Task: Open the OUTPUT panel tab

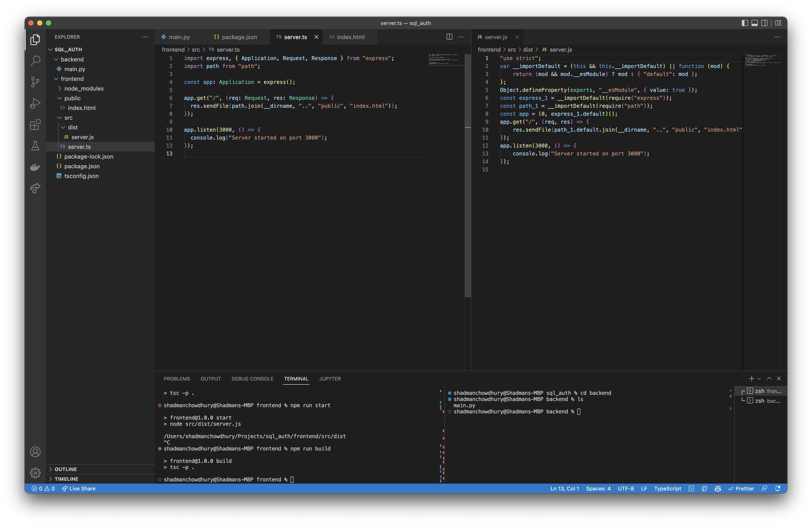Action: (x=211, y=378)
